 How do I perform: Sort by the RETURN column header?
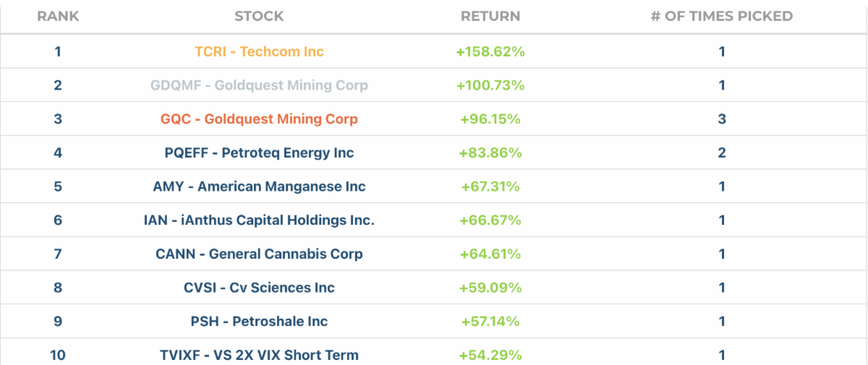(x=490, y=16)
